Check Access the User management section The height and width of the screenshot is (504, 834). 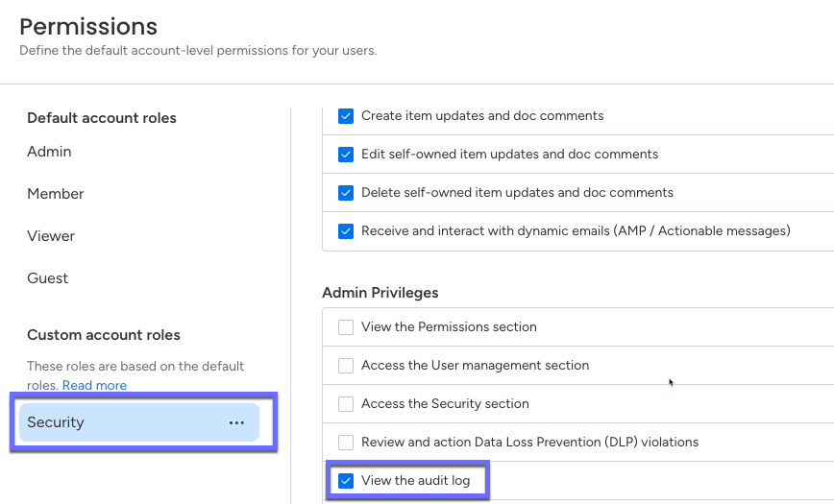(x=346, y=366)
